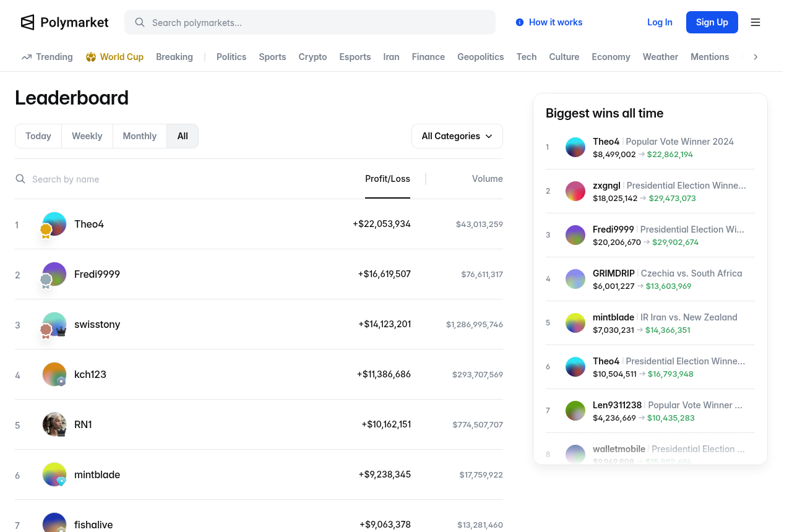This screenshot has width=792, height=532.
Task: Click the Sign Up button
Action: [x=712, y=22]
